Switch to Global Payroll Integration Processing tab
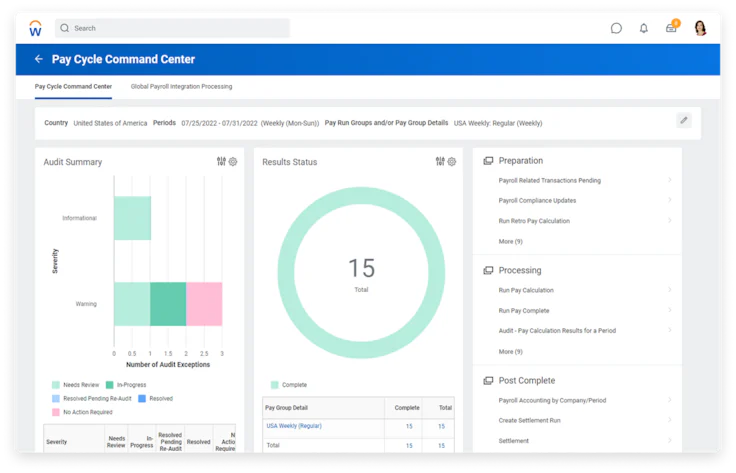Image resolution: width=736 pixels, height=473 pixels. point(181,87)
